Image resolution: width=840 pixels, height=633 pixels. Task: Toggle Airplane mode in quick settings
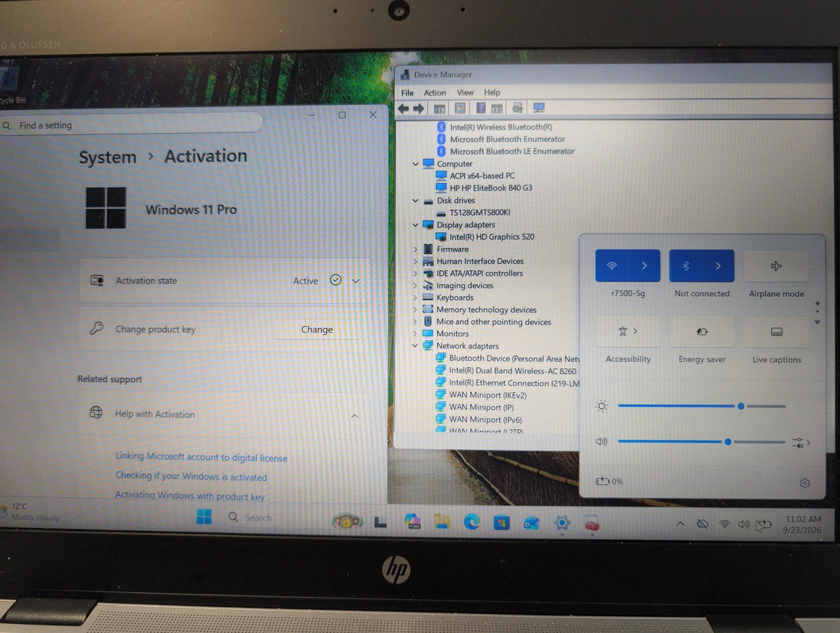pos(776,267)
